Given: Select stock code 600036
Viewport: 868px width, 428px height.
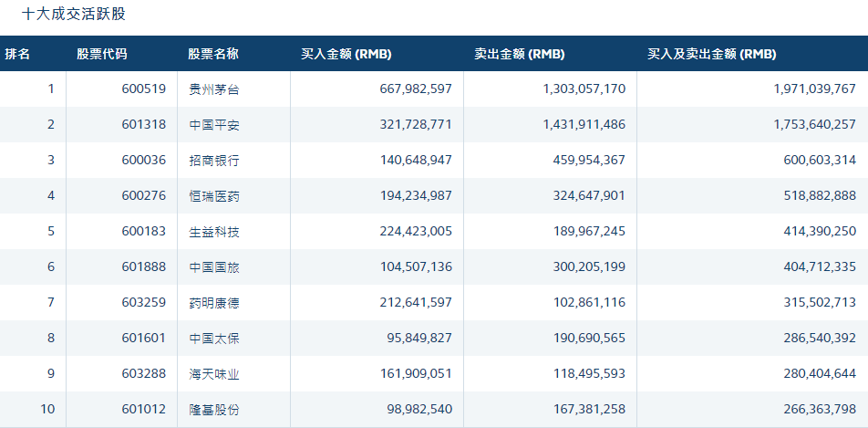Looking at the screenshot, I should click(144, 160).
